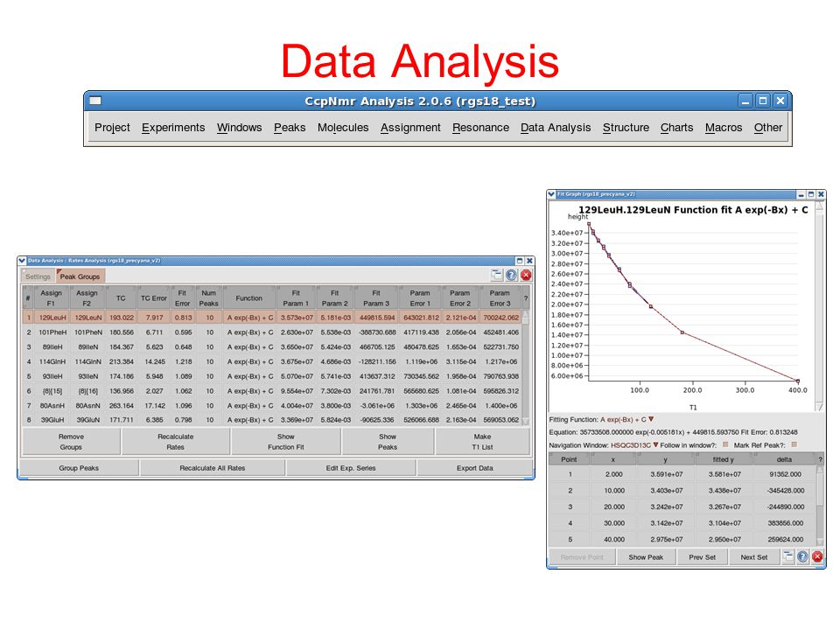Open Rates Analysis window title menu arrow

click(x=22, y=261)
